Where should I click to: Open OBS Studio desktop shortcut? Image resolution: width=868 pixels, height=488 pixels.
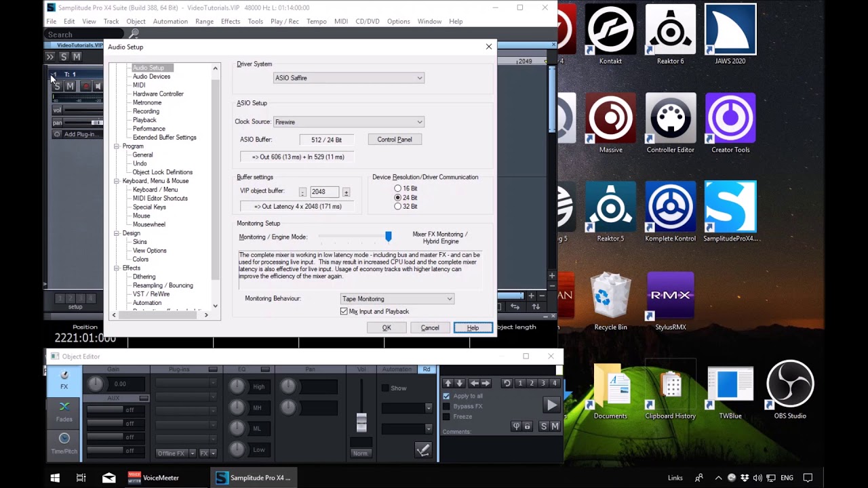(790, 389)
